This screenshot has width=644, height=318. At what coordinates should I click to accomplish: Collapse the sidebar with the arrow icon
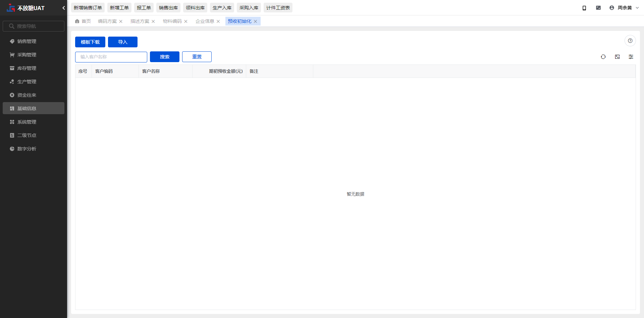click(x=63, y=8)
